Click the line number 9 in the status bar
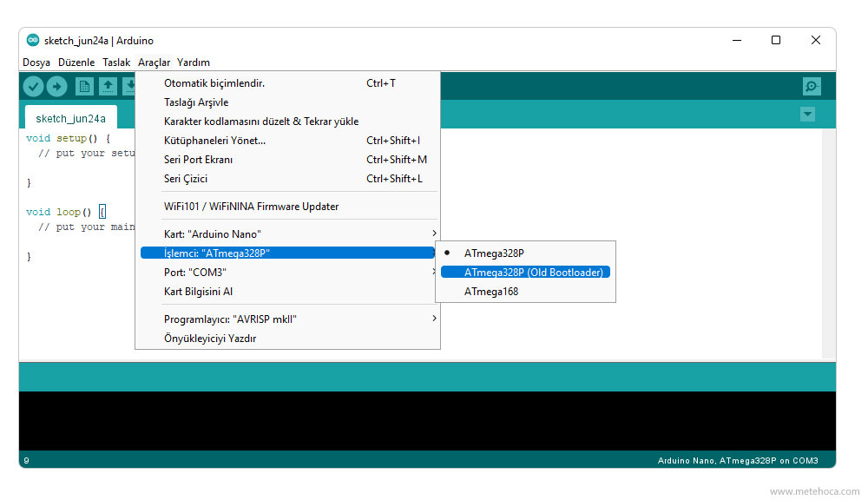The width and height of the screenshot is (868, 500). pyautogui.click(x=26, y=461)
